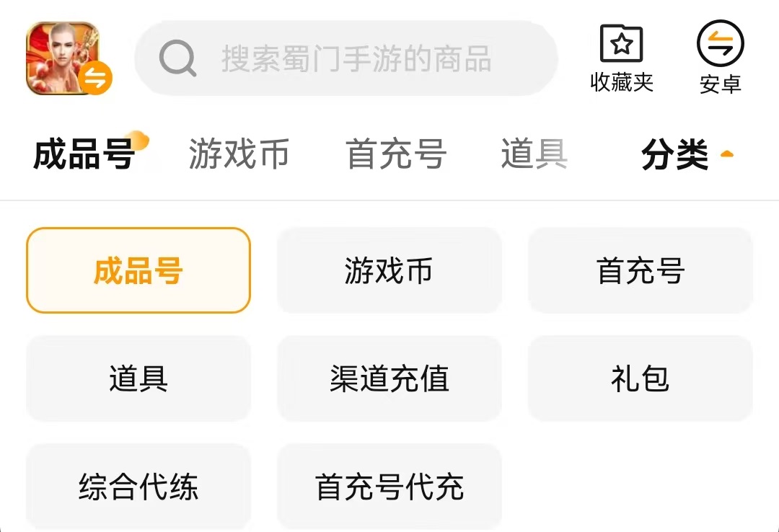
Task: Switch to the 成品号 top tab
Action: tap(84, 154)
